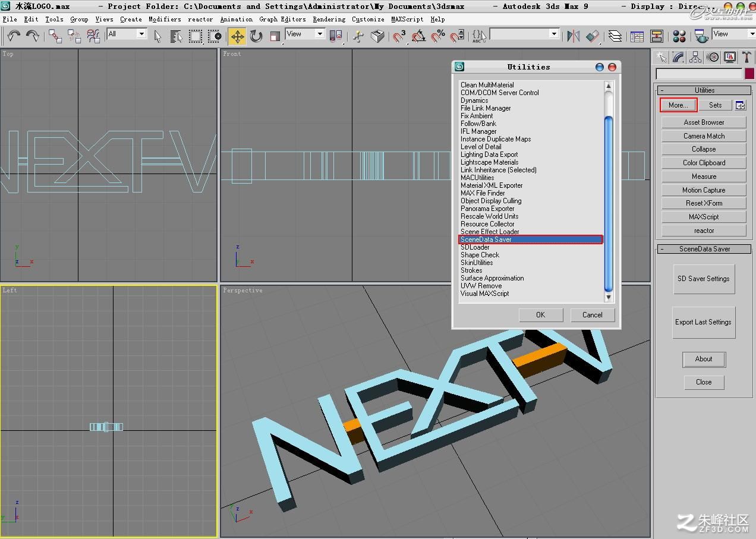Toggle Window/Crossing selection mode

pos(215,36)
